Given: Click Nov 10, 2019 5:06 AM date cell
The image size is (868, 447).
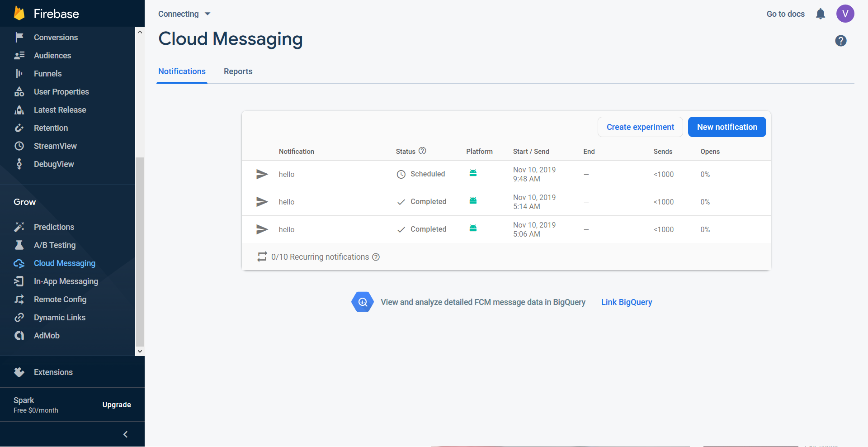Looking at the screenshot, I should click(534, 229).
